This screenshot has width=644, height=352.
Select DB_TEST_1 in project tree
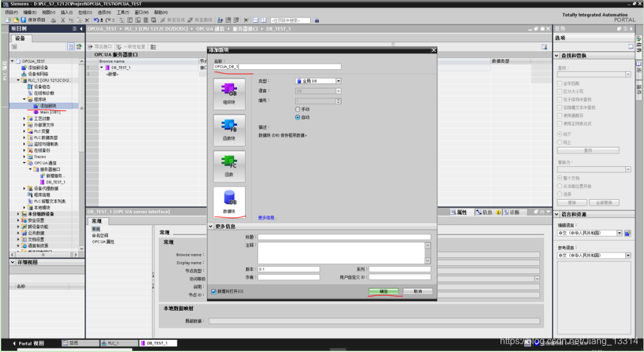(x=53, y=182)
